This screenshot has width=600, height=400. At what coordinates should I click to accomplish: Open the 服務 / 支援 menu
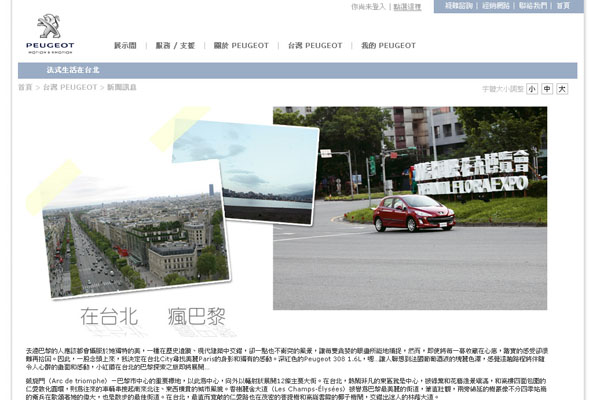pos(176,46)
